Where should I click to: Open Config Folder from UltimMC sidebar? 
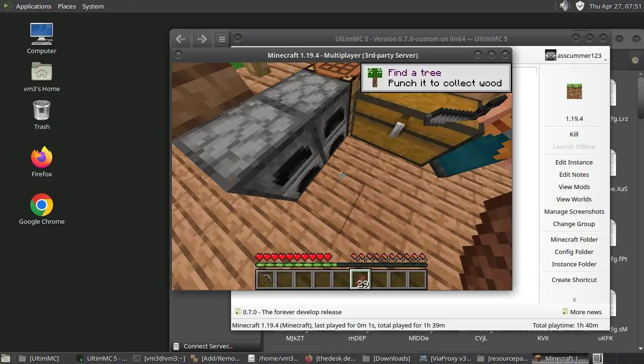point(574,252)
